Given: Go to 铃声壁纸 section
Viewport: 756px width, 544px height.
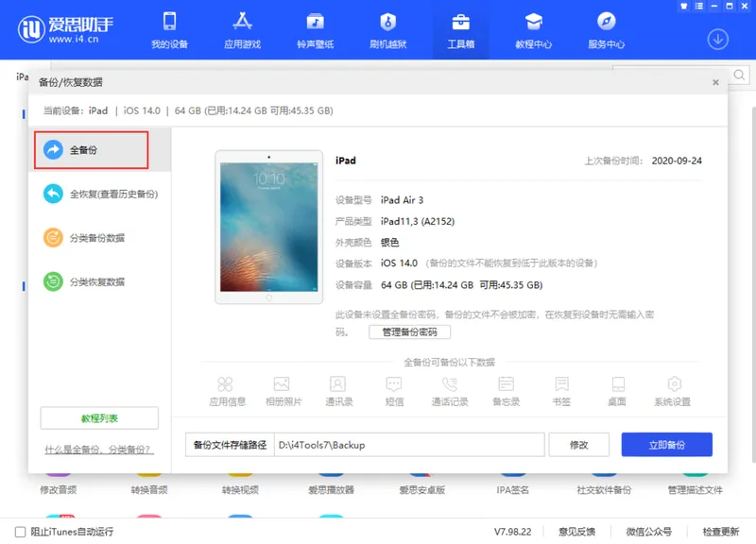Looking at the screenshot, I should [x=315, y=30].
